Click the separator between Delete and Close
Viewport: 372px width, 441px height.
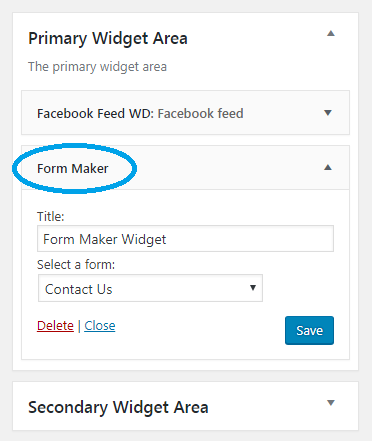pos(79,326)
